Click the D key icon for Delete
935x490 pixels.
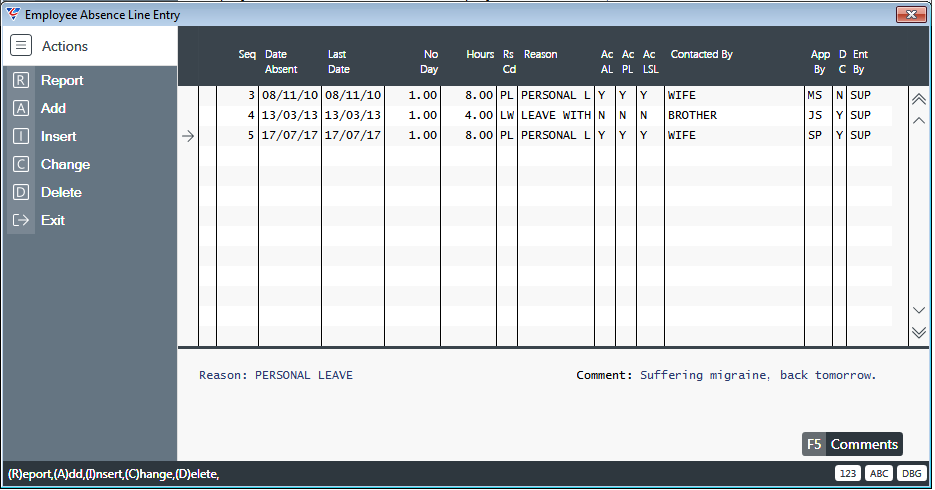pos(21,192)
